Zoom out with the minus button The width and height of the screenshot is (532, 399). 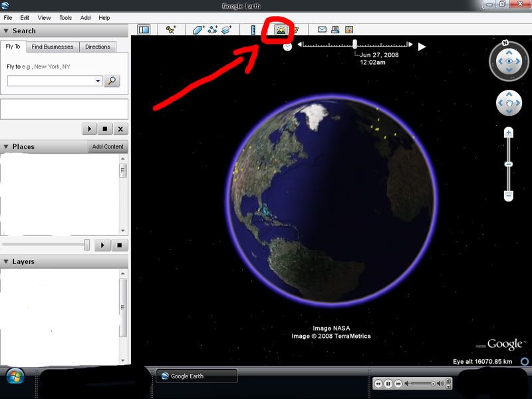click(x=508, y=196)
